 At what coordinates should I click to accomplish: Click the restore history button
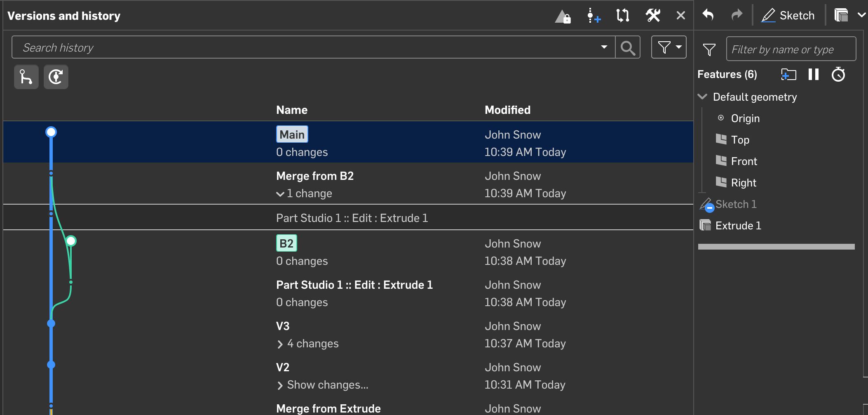tap(56, 77)
